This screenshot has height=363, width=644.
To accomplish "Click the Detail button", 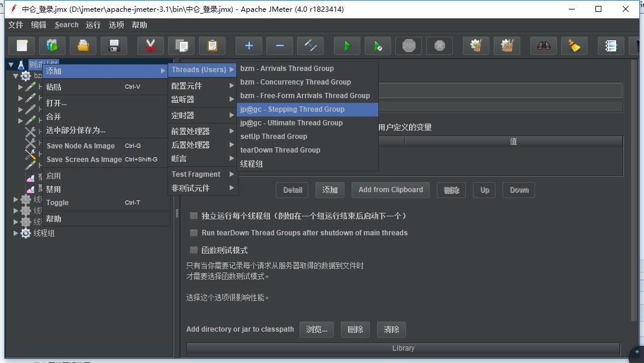I will 292,190.
